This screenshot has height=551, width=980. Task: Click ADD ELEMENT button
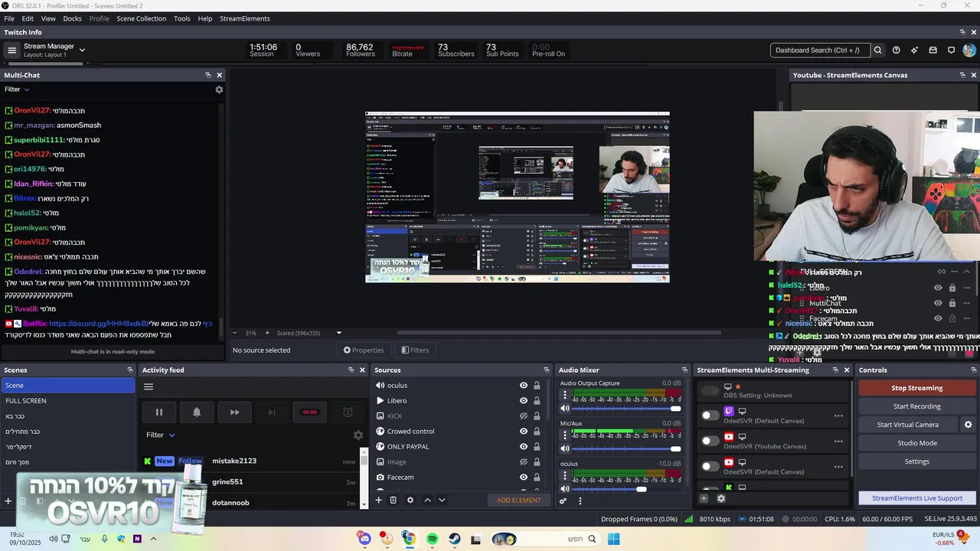(519, 500)
